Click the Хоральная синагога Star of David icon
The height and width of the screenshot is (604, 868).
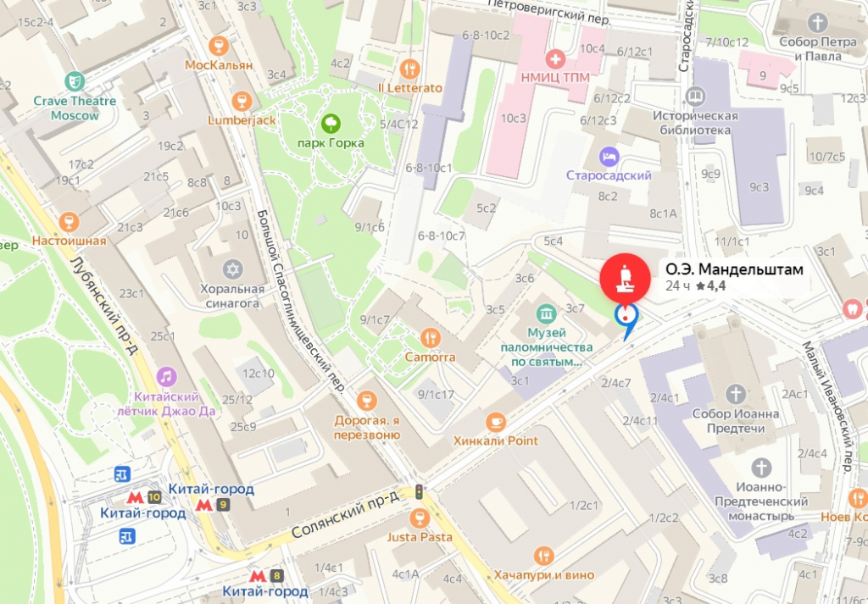point(233,269)
